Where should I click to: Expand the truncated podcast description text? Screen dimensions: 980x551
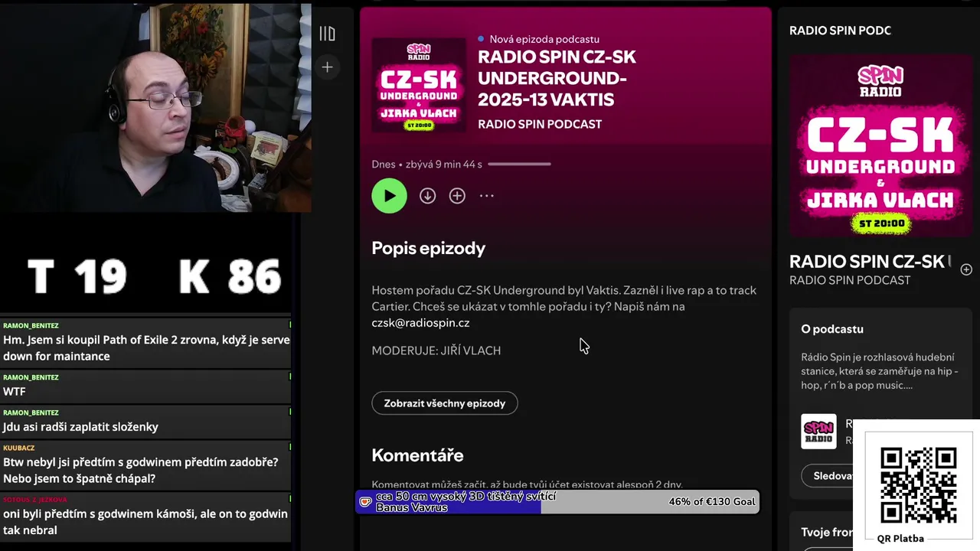pos(878,371)
